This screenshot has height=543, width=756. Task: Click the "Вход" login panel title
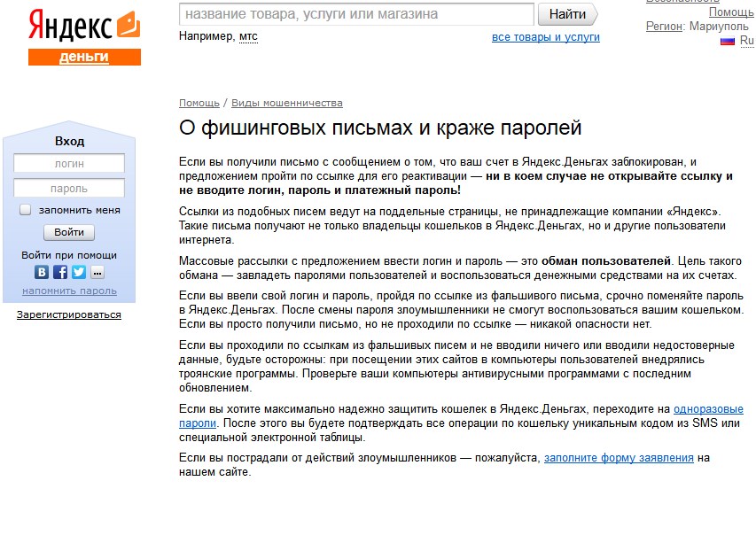coord(69,141)
